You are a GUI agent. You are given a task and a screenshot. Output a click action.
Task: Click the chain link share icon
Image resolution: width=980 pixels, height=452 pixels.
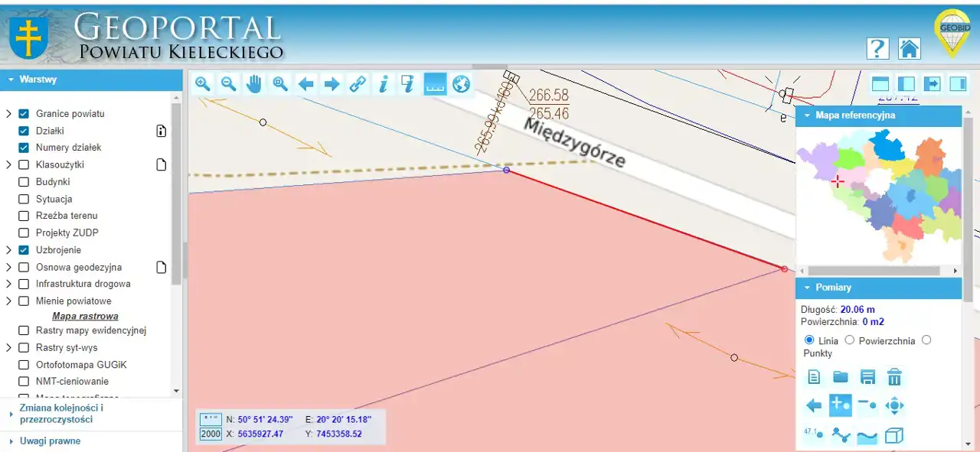coord(358,84)
